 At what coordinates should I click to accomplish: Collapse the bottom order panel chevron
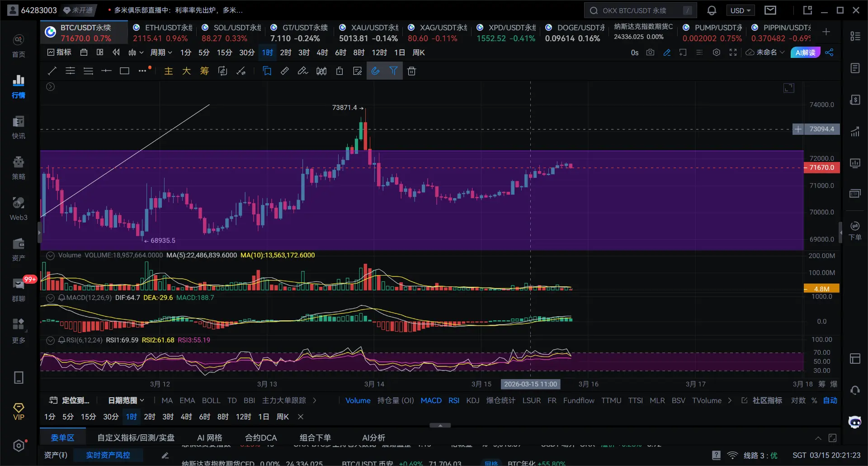(x=818, y=438)
